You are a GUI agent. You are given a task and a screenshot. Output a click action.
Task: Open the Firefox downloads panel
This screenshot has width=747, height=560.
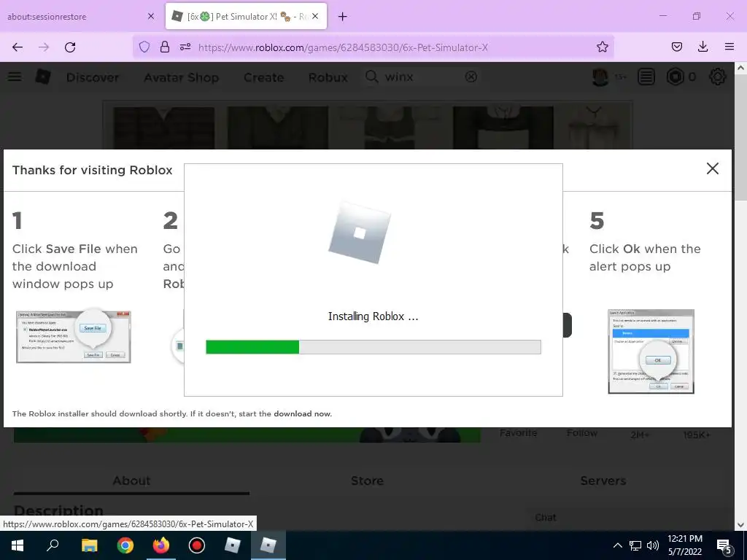pyautogui.click(x=703, y=47)
